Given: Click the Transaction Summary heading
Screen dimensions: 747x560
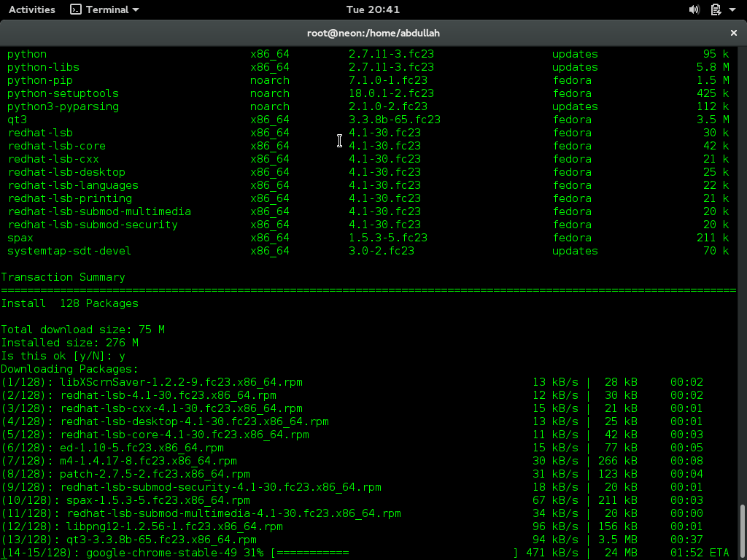Looking at the screenshot, I should click(x=63, y=277).
